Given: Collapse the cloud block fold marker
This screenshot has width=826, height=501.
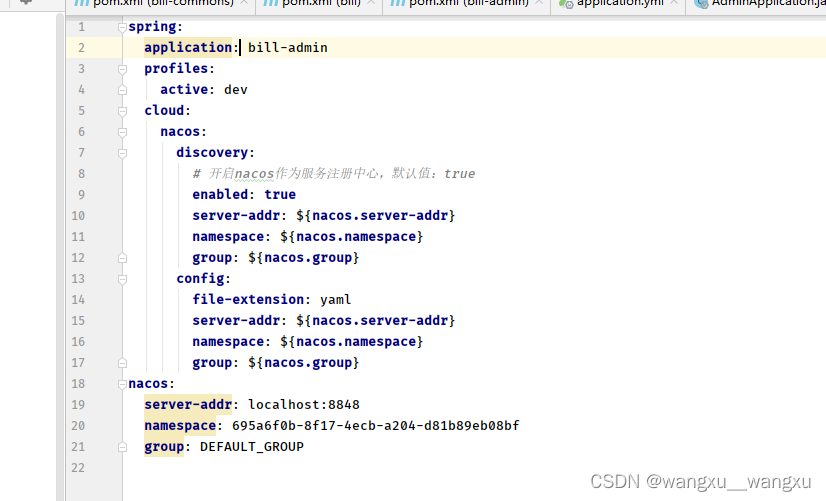Looking at the screenshot, I should 122,111.
